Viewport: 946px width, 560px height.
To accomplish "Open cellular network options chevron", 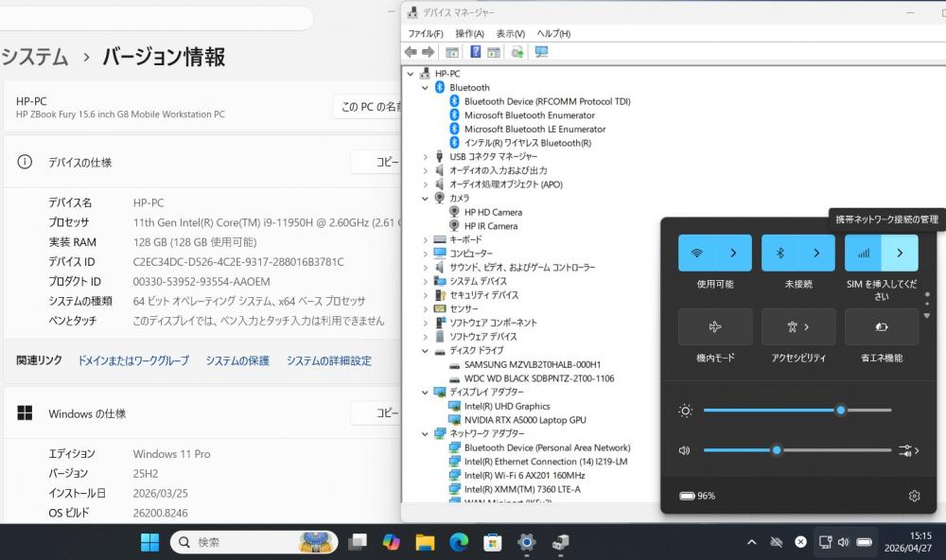I will (x=901, y=253).
